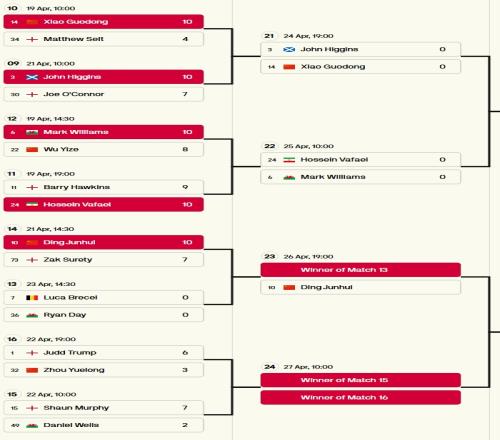Click the Winner of Match 15 placeholder
The height and width of the screenshot is (440, 500).
click(361, 380)
